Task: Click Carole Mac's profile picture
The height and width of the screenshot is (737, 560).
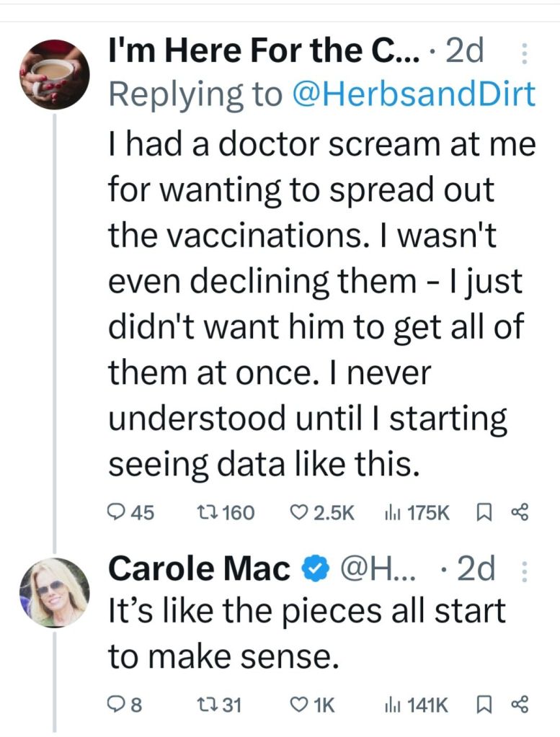Action: pos(54,591)
